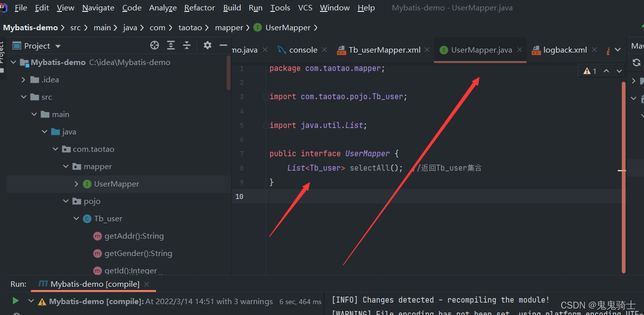Close the UserMapper.java tab
This screenshot has height=315, width=644.
pyautogui.click(x=519, y=50)
